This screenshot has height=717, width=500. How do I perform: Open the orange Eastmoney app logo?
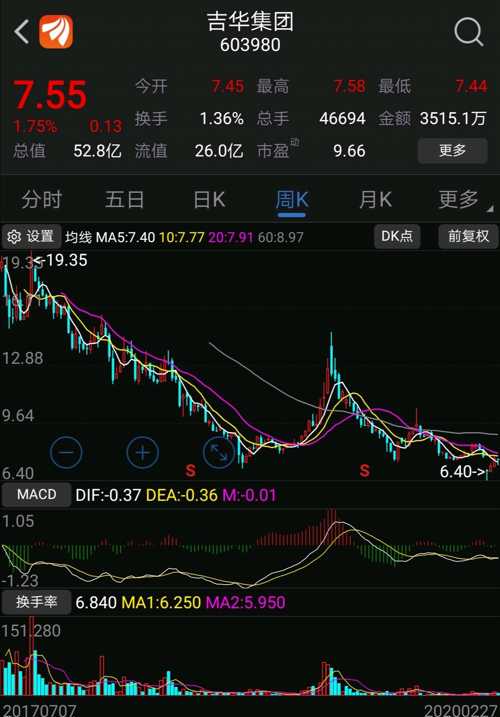coord(56,32)
